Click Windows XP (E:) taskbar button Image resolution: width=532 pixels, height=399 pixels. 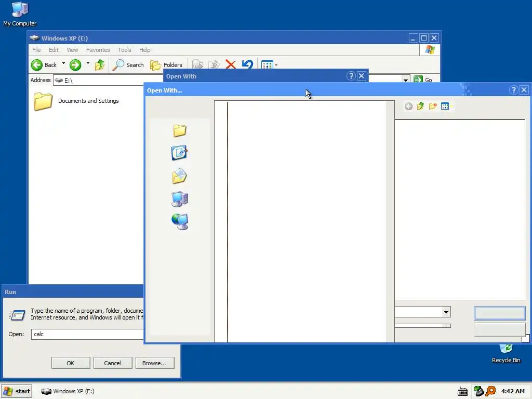click(x=68, y=391)
